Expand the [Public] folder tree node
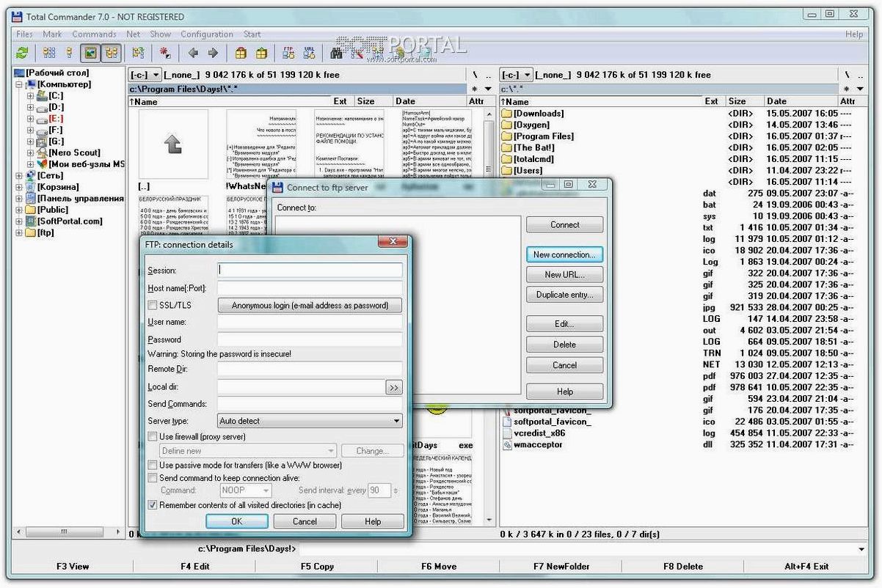The width and height of the screenshot is (882, 588). click(x=20, y=210)
